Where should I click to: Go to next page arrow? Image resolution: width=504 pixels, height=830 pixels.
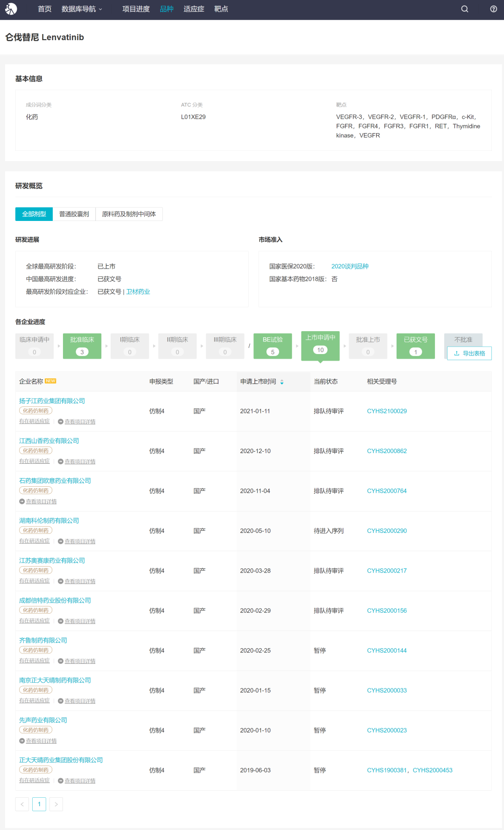pos(56,804)
